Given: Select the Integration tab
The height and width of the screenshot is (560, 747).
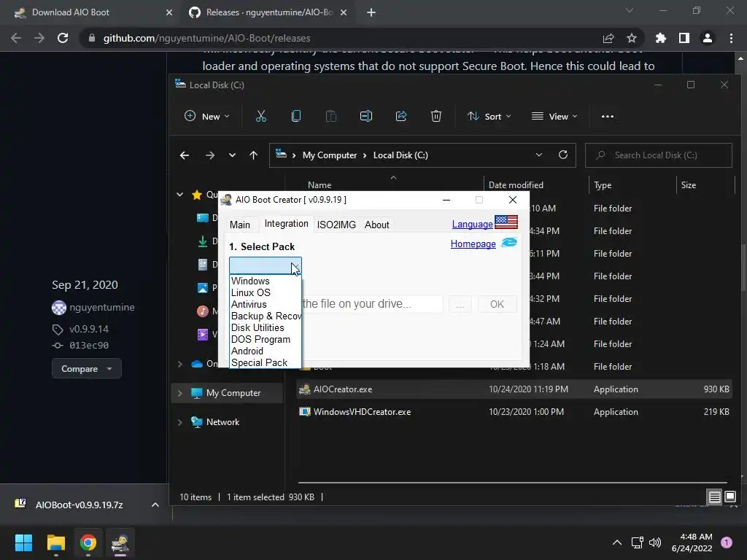Looking at the screenshot, I should pos(286,224).
